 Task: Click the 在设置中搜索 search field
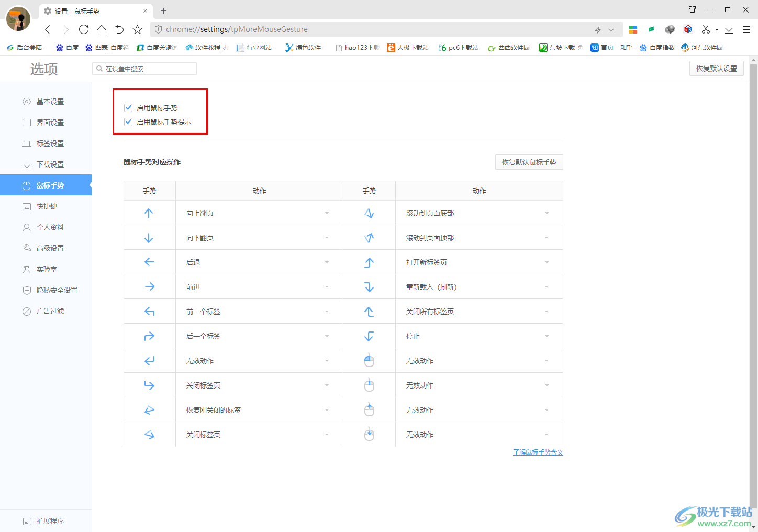click(144, 69)
